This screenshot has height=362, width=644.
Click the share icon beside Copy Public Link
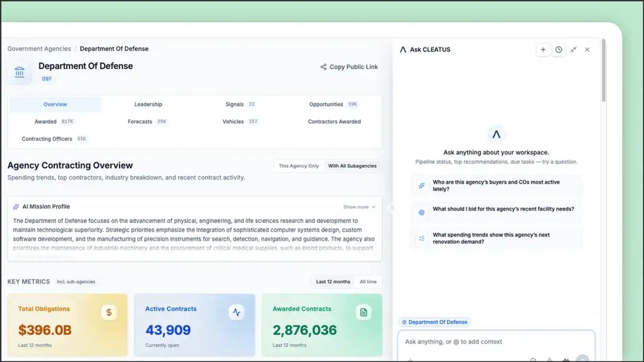[324, 67]
